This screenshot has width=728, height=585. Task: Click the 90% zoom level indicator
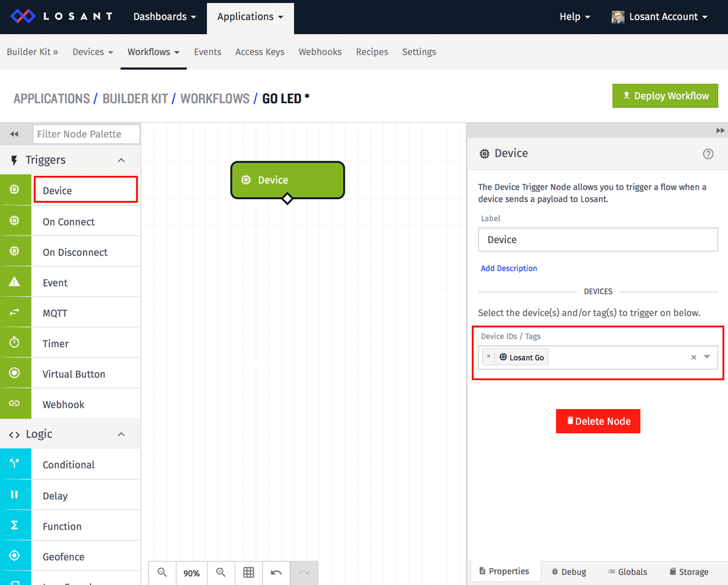(x=192, y=573)
